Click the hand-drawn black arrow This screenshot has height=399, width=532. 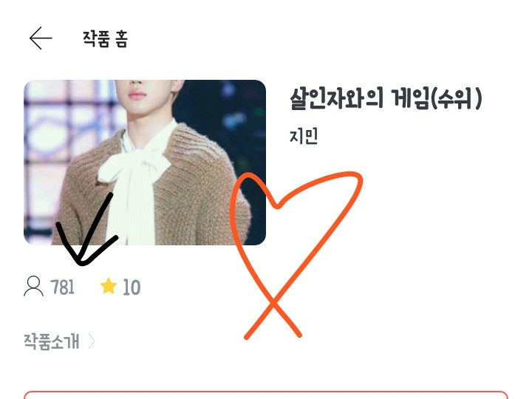tap(87, 229)
